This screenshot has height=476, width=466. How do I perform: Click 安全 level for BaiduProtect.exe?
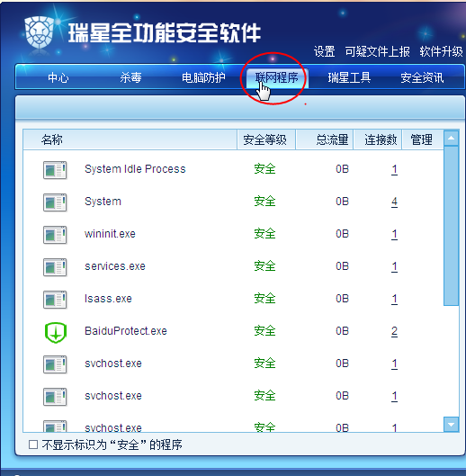click(264, 331)
